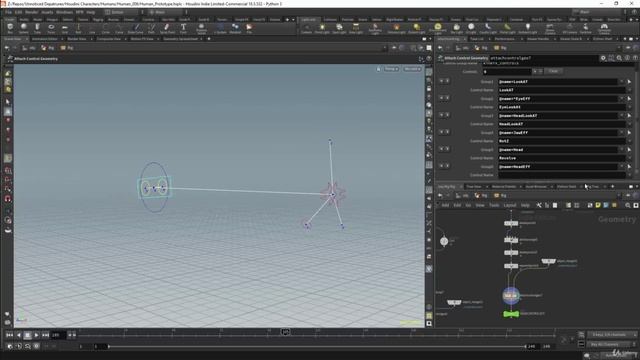Toggle sticky note icon in network toolbar

tap(598, 205)
